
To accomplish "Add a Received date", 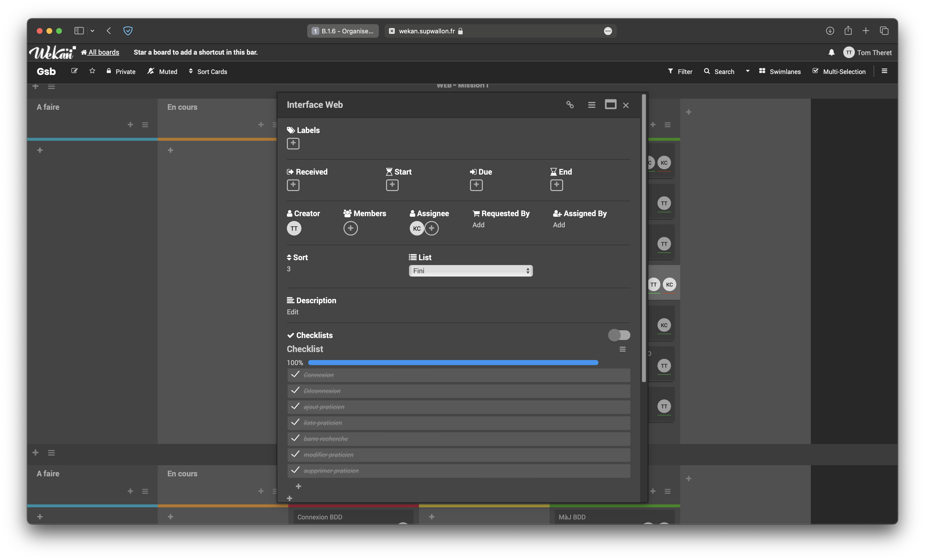I will pos(293,185).
